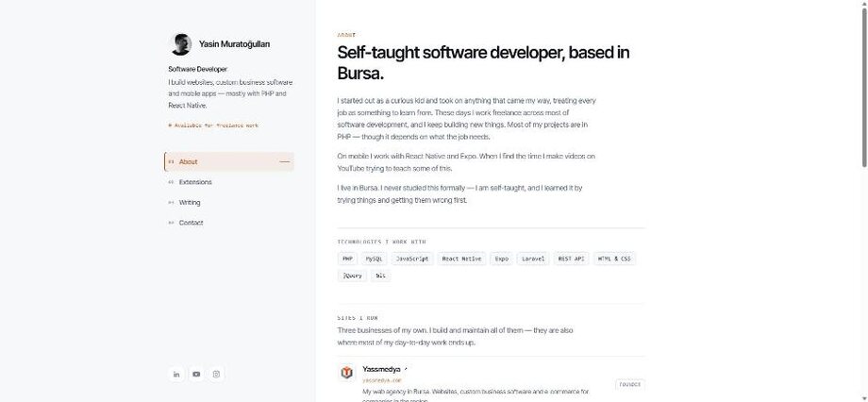Click the Technologies I Work With heading
This screenshot has width=868, height=402.
click(381, 242)
